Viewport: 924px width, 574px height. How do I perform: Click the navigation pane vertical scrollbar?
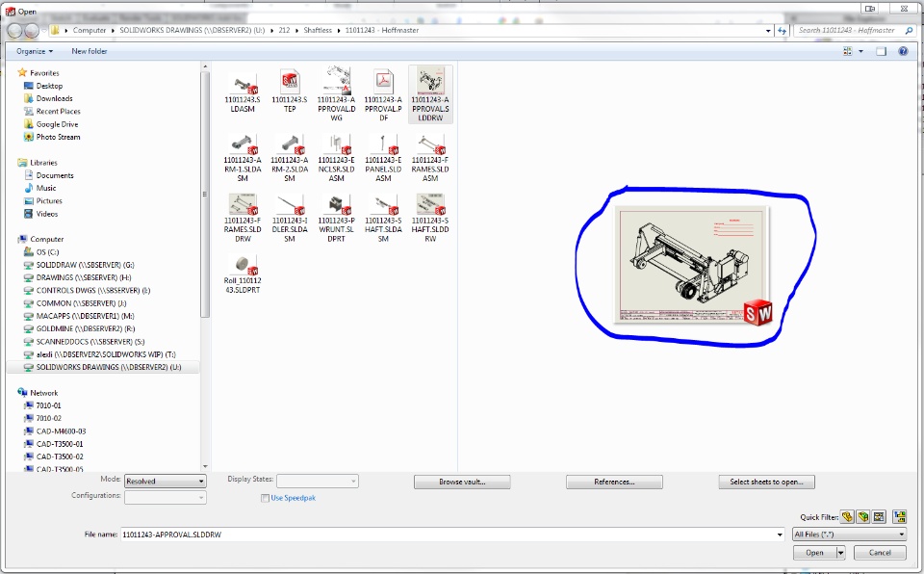pos(204,195)
